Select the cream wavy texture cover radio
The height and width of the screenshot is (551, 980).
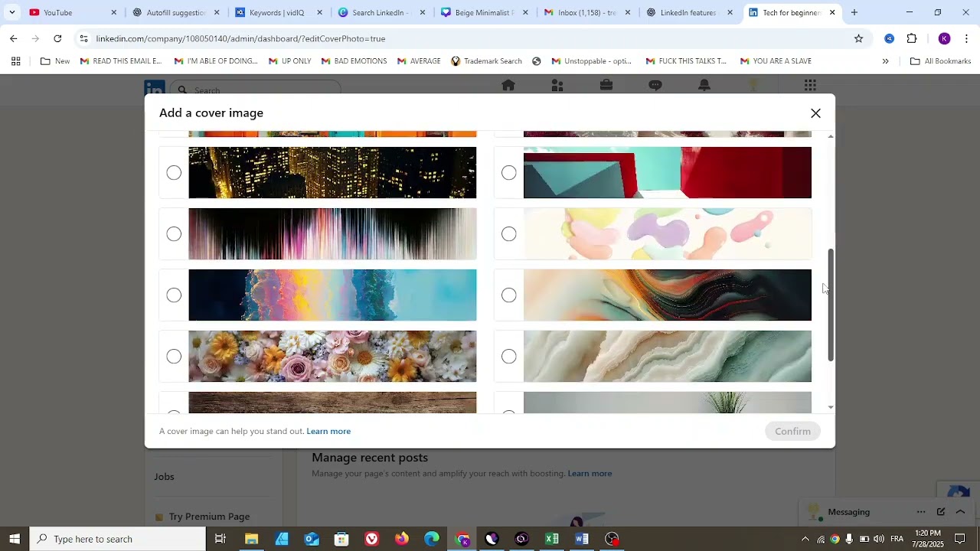[509, 357]
